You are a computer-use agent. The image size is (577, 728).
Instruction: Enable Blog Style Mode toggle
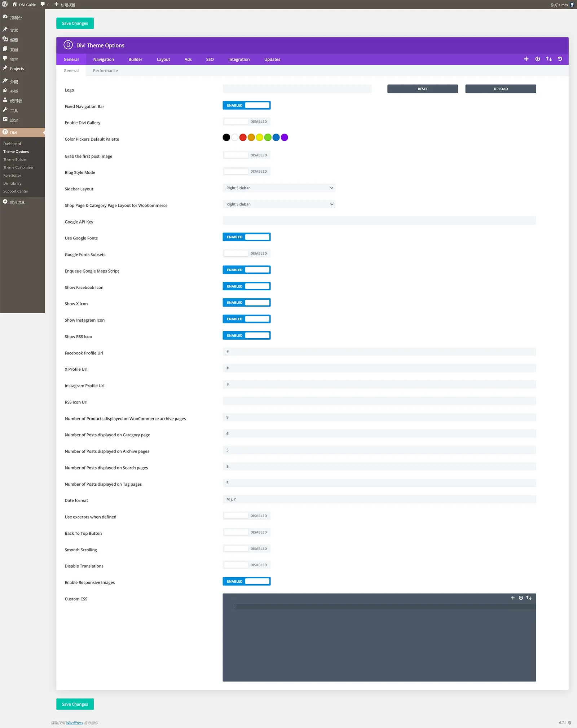(247, 171)
